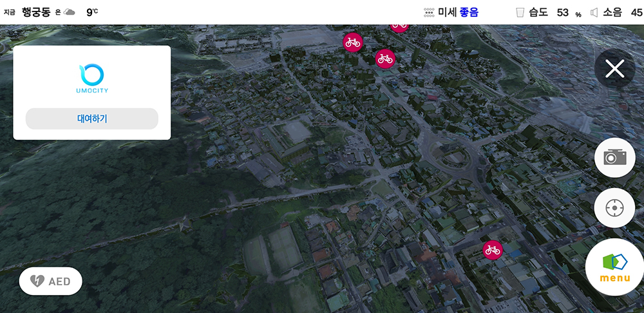Click the cloud weather icon

pos(69,12)
